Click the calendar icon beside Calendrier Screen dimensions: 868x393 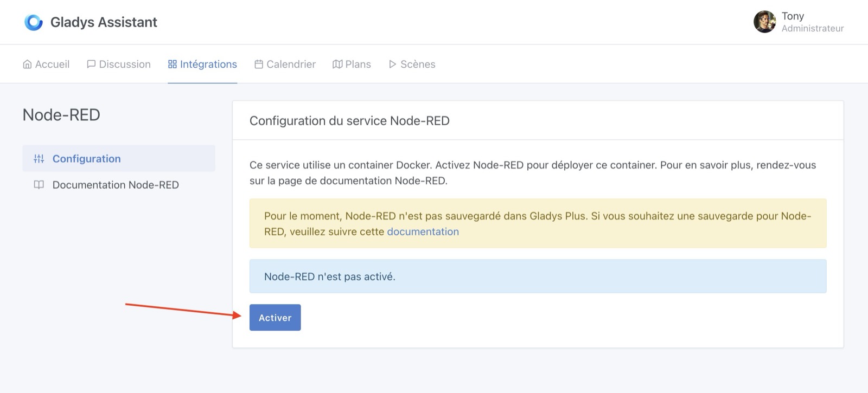tap(259, 64)
